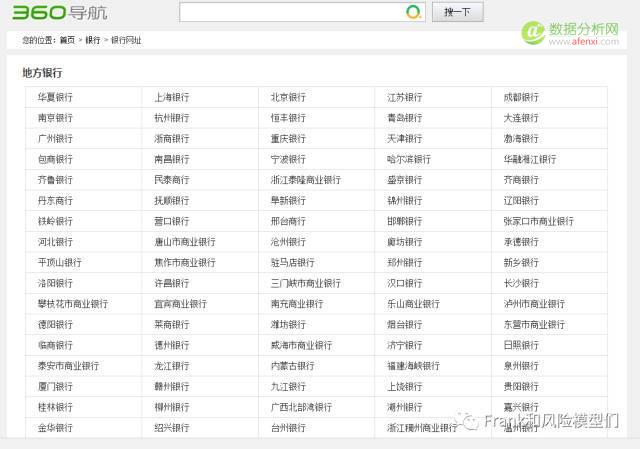Open 北京银行 link
Image resolution: width=640 pixels, height=449 pixels.
(x=288, y=97)
